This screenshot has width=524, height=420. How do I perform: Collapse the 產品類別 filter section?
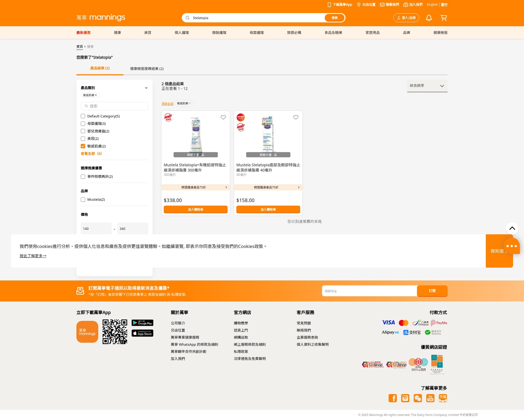click(x=146, y=88)
